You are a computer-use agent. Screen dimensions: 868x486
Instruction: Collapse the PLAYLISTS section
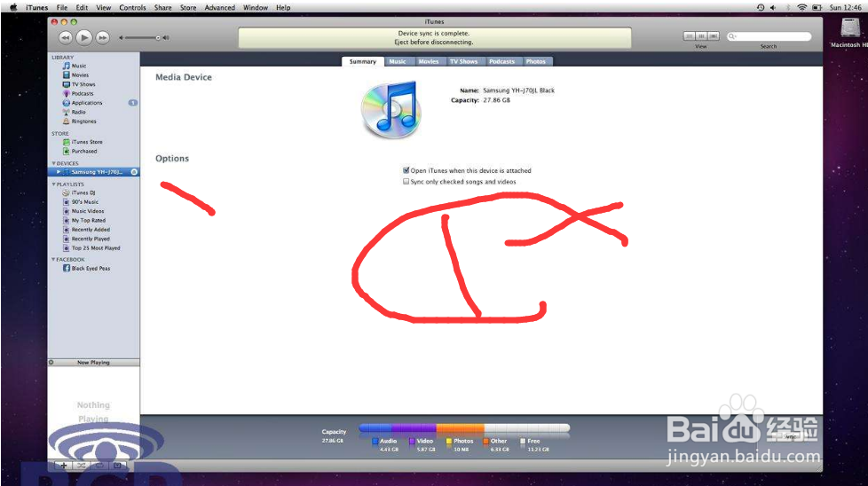pos(54,184)
